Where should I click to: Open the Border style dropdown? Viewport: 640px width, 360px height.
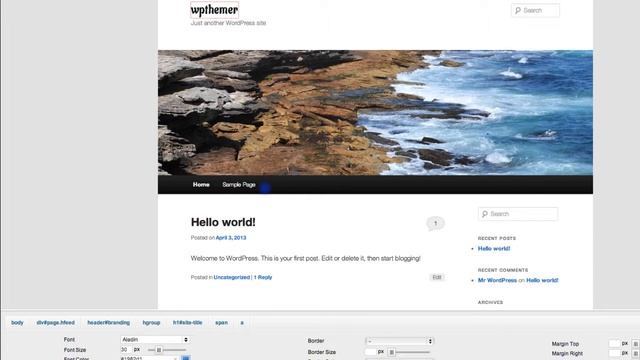(400, 341)
